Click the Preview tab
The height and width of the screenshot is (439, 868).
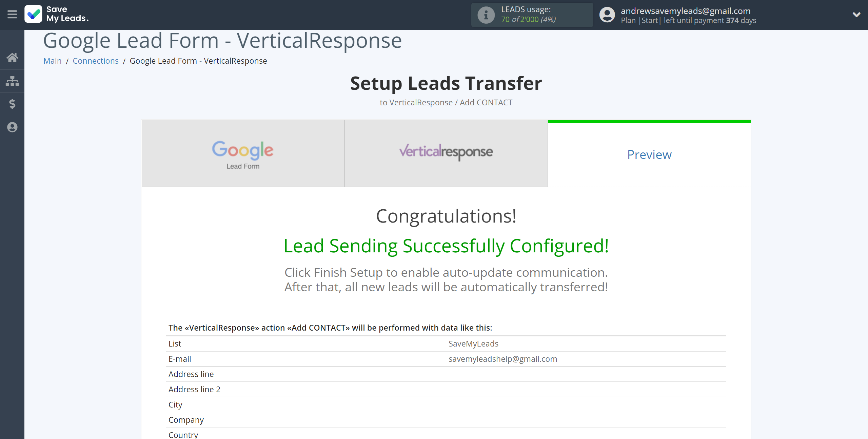649,154
